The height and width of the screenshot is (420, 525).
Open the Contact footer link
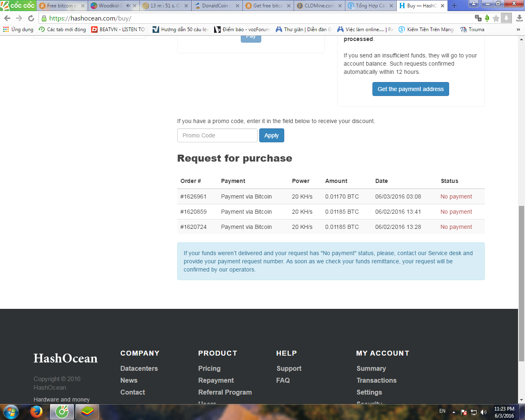[x=132, y=392]
